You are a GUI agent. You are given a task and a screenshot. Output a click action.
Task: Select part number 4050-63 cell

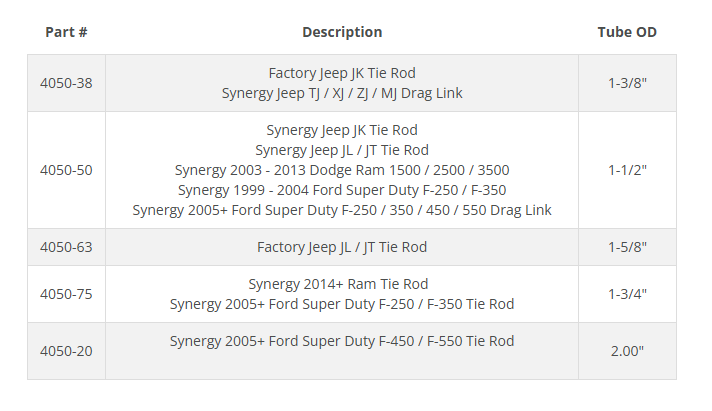coord(66,247)
